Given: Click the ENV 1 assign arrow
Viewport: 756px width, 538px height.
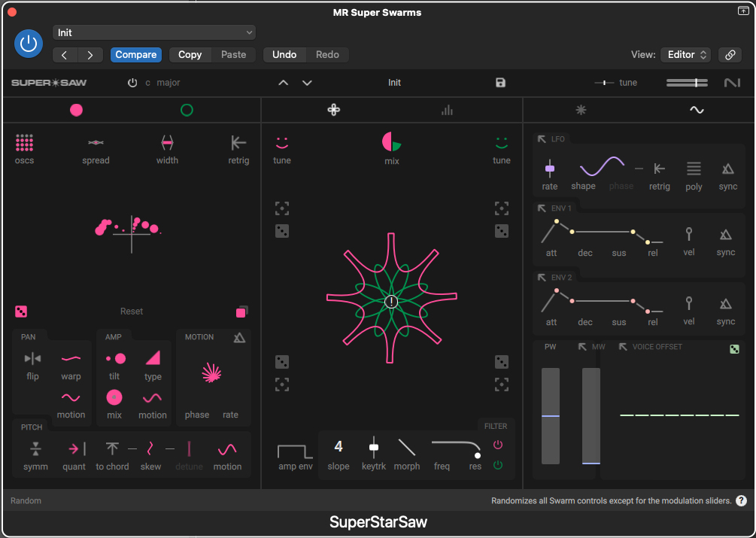Looking at the screenshot, I should tap(542, 208).
